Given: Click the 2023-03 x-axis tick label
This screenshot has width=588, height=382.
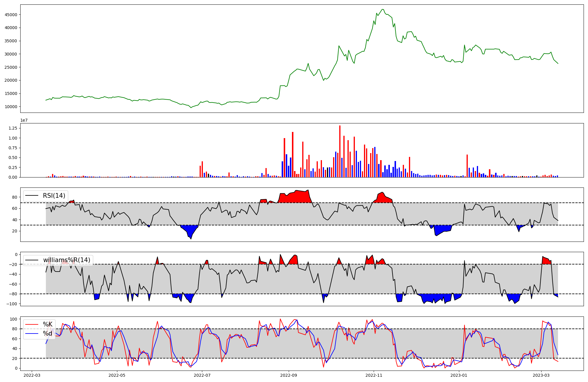Looking at the screenshot, I should [x=541, y=375].
